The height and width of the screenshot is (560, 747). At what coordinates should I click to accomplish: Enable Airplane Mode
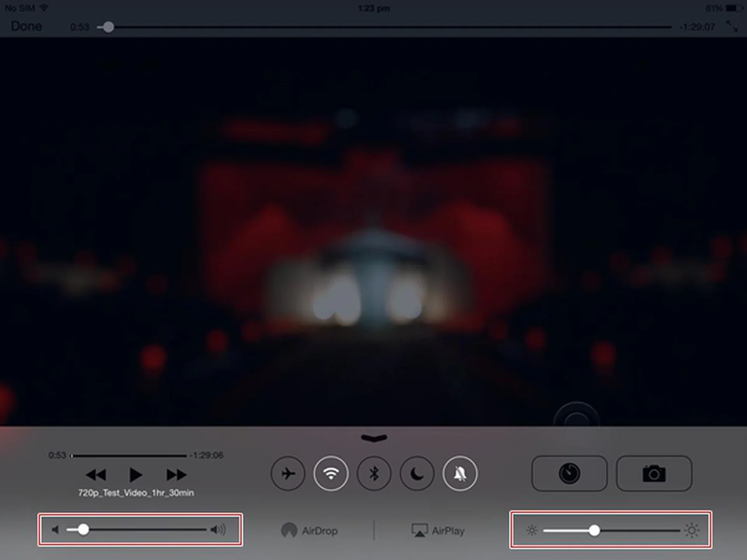[x=288, y=474]
